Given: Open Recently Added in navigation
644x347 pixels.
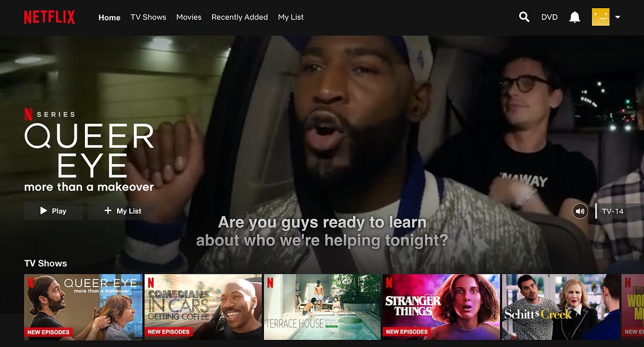Looking at the screenshot, I should click(239, 17).
